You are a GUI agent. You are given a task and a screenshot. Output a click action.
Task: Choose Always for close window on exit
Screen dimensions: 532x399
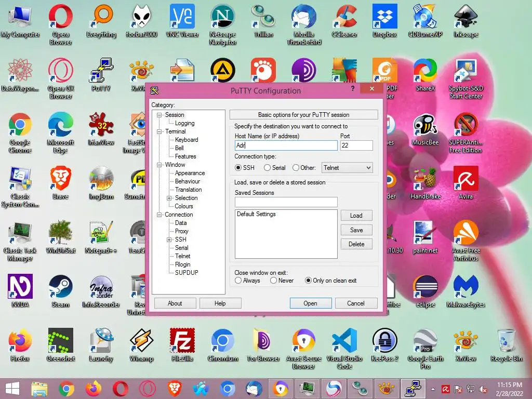pos(238,281)
